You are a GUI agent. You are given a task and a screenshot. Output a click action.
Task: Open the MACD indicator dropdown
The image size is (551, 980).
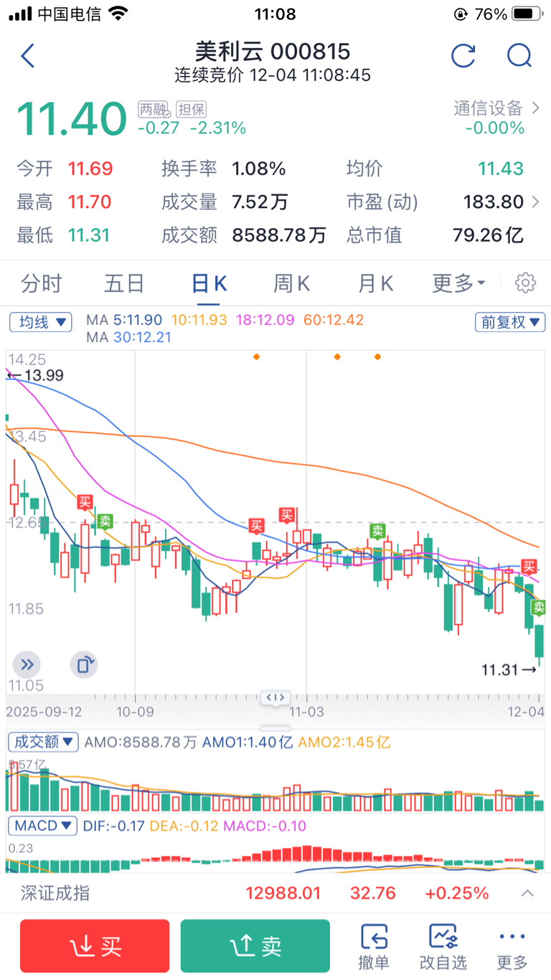click(42, 826)
